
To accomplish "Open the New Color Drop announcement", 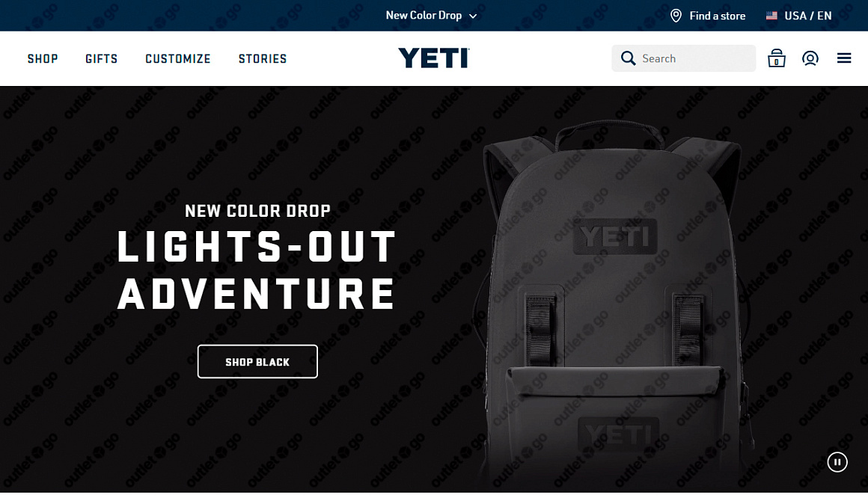I will 424,16.
